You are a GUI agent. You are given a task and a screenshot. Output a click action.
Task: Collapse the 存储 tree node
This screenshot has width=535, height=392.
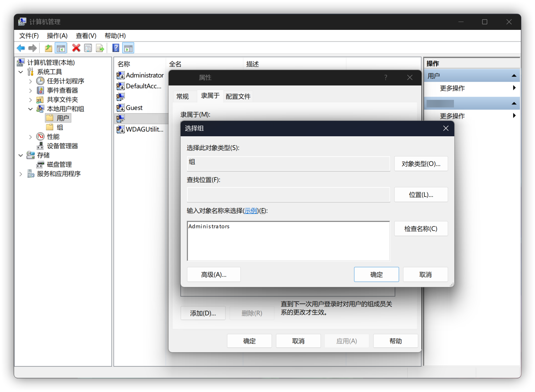click(21, 155)
